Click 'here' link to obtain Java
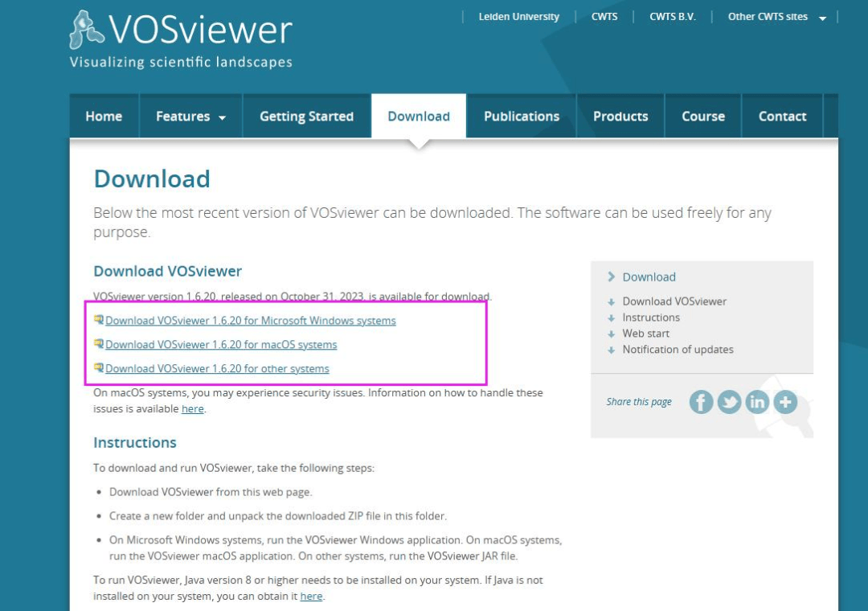 (x=311, y=597)
